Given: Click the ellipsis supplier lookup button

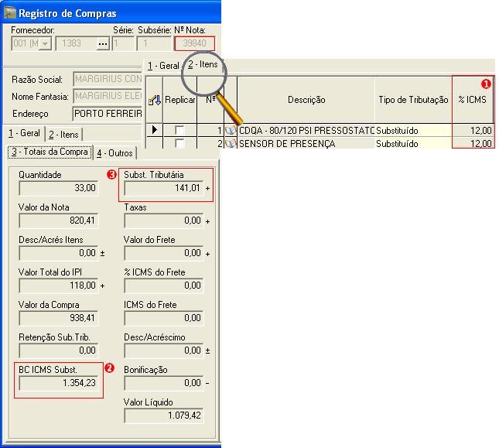Looking at the screenshot, I should pos(103,44).
